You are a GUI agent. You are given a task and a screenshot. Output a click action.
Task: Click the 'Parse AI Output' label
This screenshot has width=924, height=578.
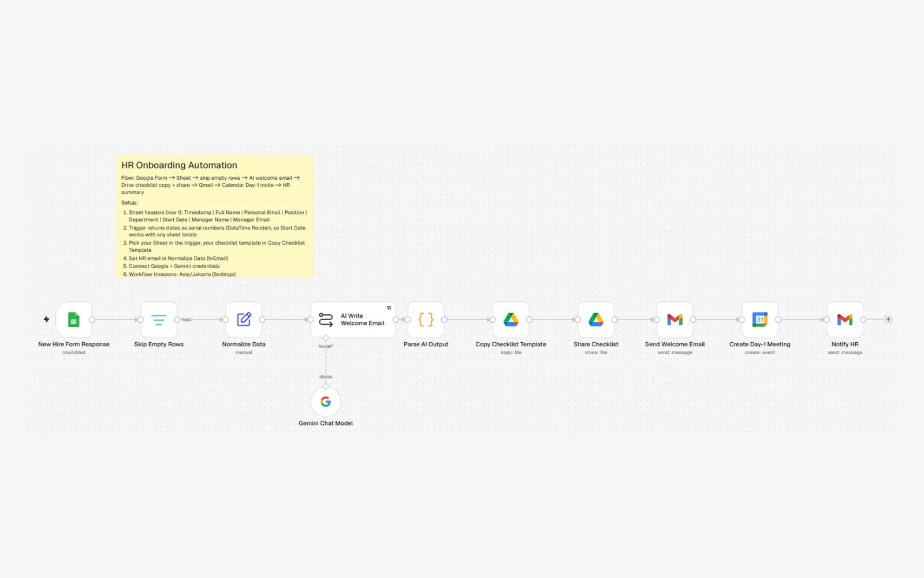point(426,344)
